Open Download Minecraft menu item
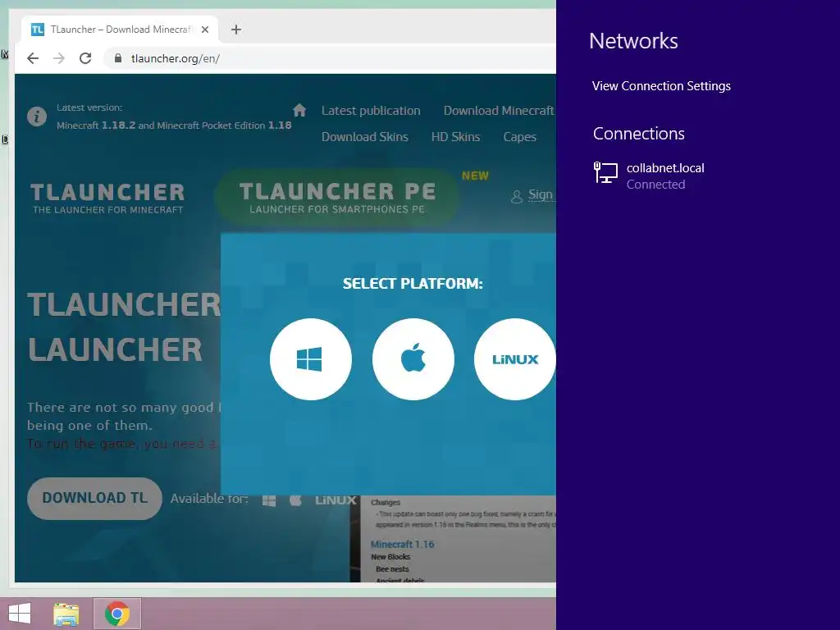840x630 pixels. click(499, 111)
